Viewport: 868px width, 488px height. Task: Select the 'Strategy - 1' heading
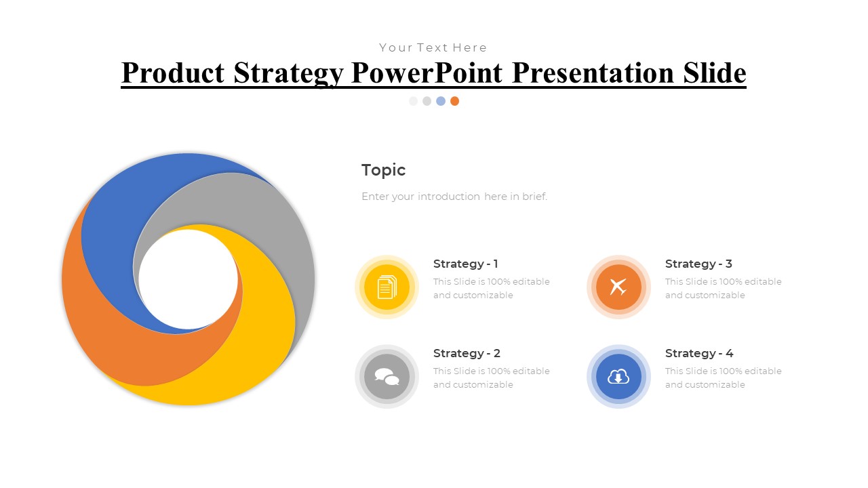tap(465, 264)
